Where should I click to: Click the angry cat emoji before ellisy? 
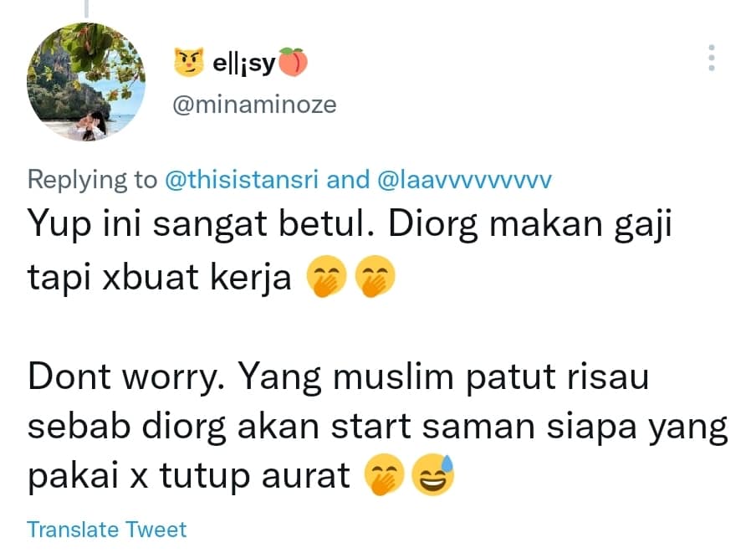coord(188,62)
